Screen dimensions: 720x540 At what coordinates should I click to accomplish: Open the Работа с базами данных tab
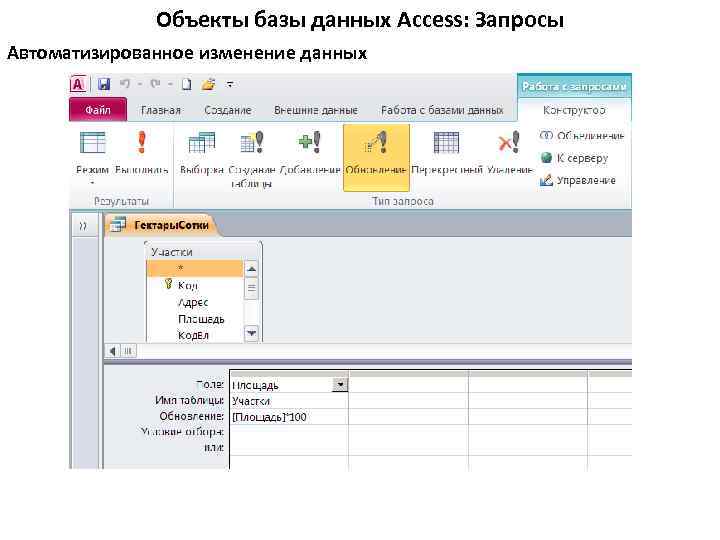pyautogui.click(x=442, y=110)
